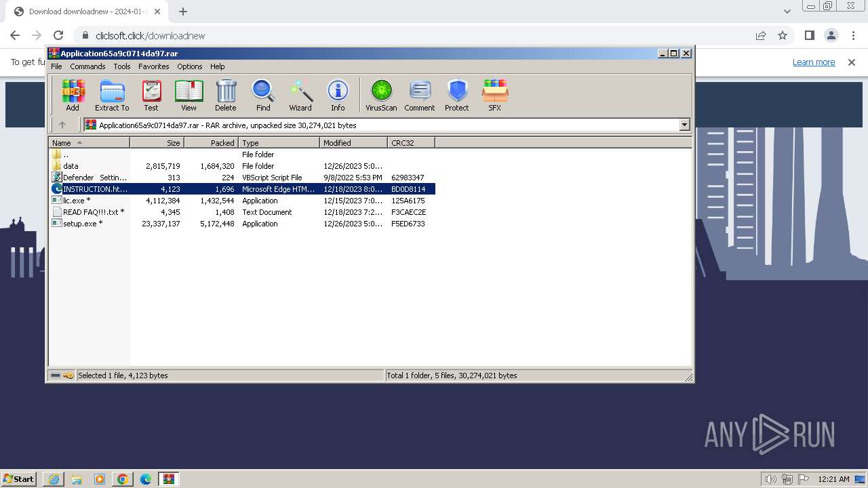Open the Windows Start button

coord(19,479)
